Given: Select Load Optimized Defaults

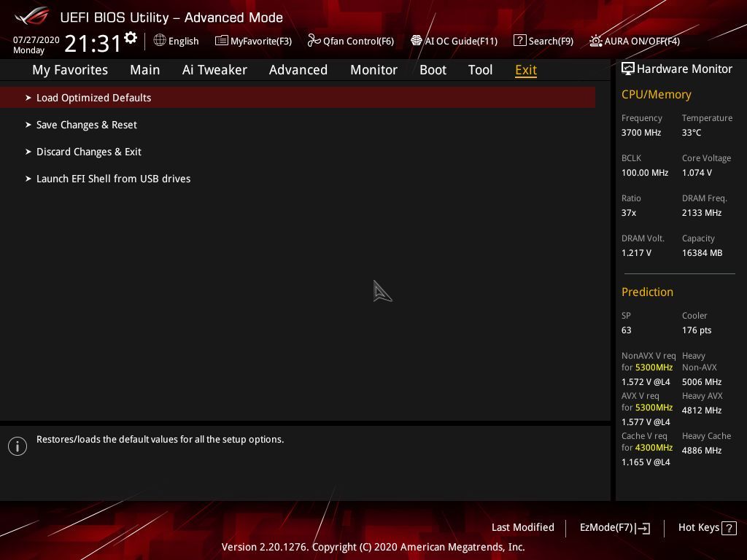Looking at the screenshot, I should pyautogui.click(x=298, y=98).
